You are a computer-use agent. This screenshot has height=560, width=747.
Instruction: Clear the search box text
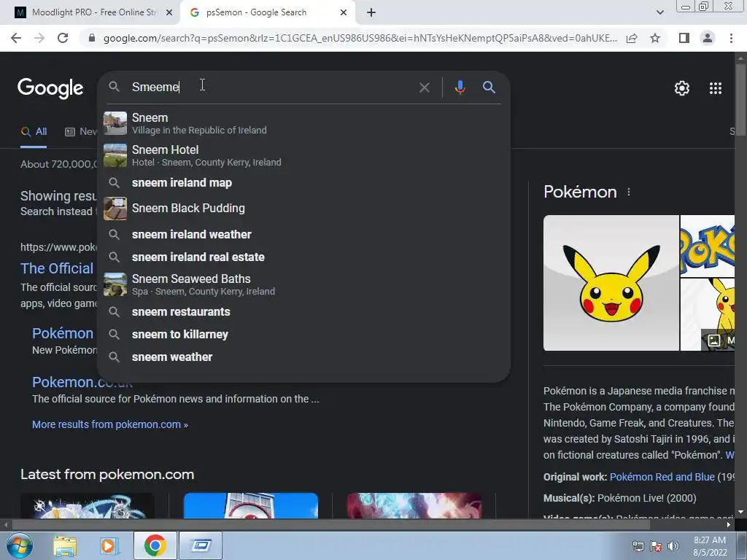click(x=424, y=87)
